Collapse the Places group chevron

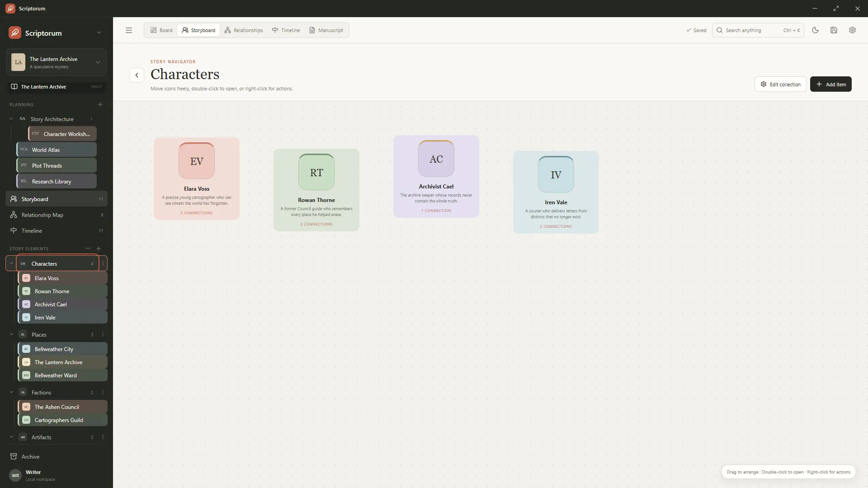pos(11,334)
